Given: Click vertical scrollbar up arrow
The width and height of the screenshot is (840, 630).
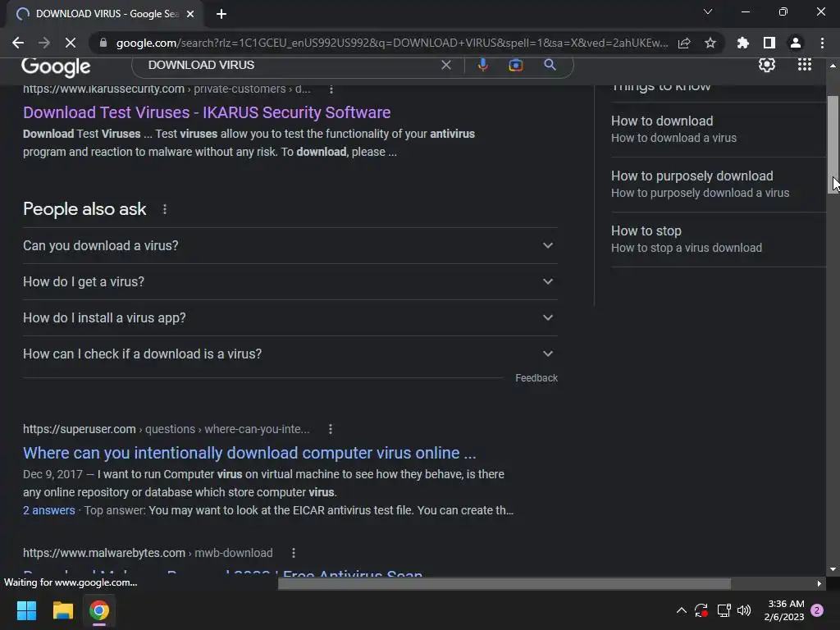Looking at the screenshot, I should pyautogui.click(x=833, y=66).
